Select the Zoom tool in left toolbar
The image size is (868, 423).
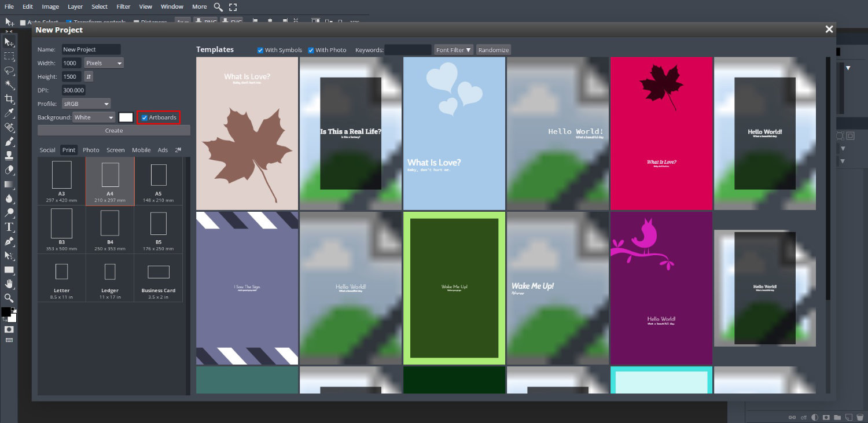[9, 298]
